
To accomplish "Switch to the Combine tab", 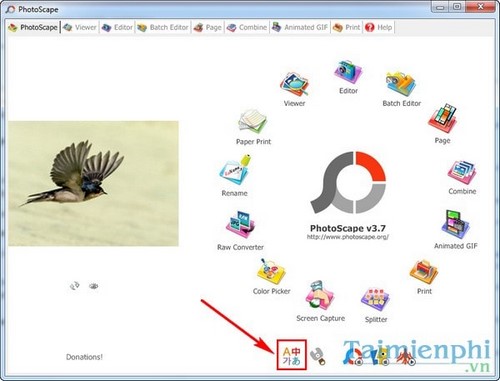I will pos(247,27).
